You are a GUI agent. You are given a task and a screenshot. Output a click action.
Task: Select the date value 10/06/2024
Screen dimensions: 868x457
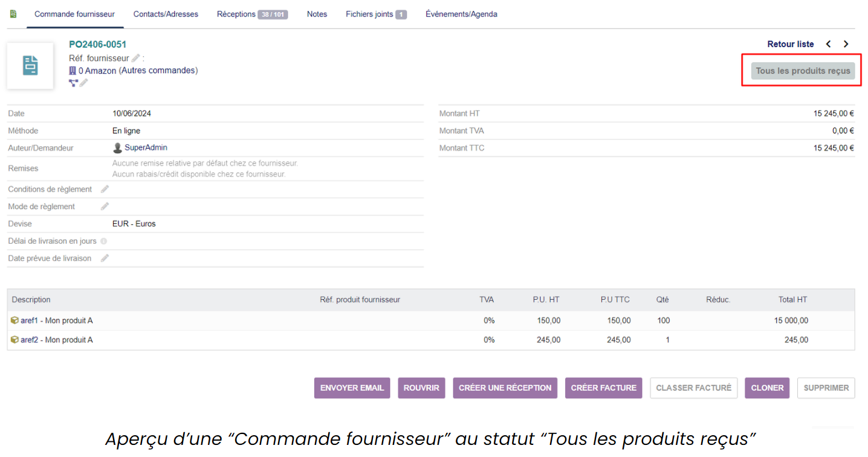(132, 114)
